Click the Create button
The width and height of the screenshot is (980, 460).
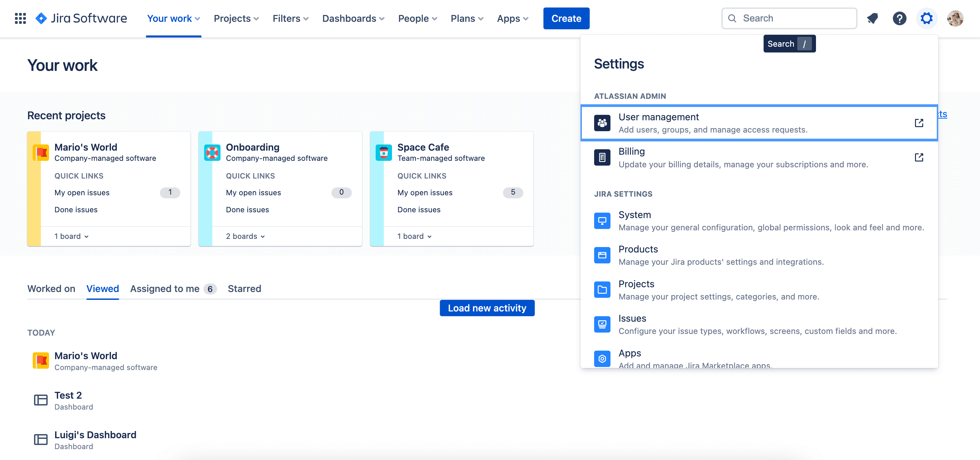coord(566,18)
